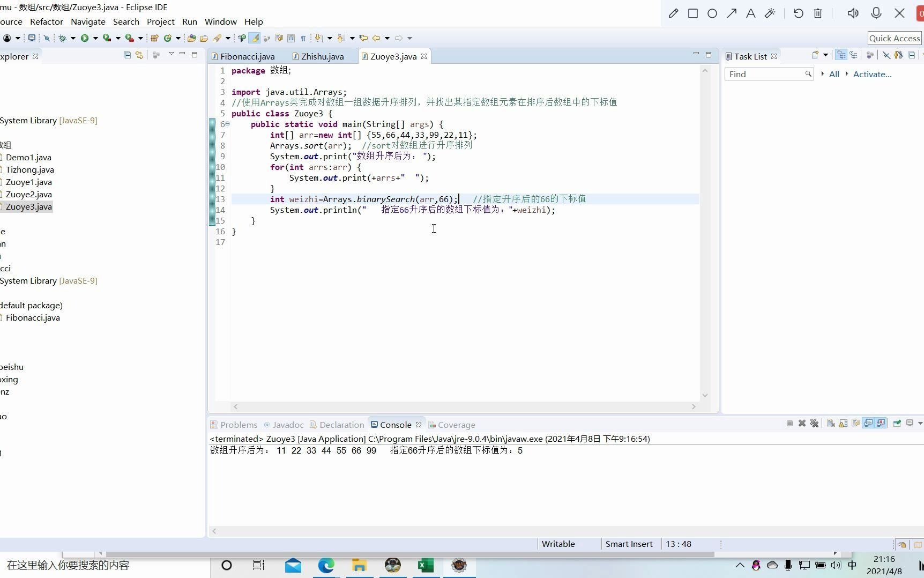Viewport: 924px width, 578px height.
Task: Open Excel from the Windows taskbar
Action: (426, 565)
